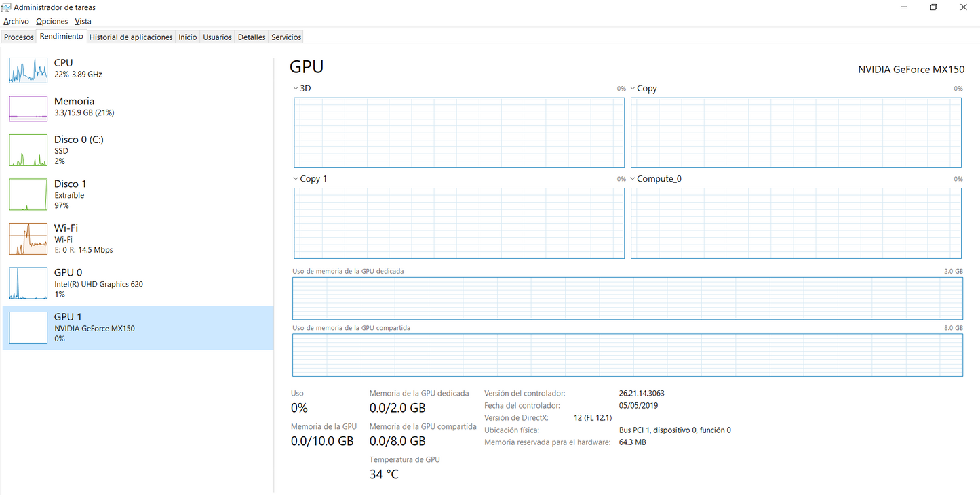980x498 pixels.
Task: Open the Wi-Fi network graph icon
Action: pyautogui.click(x=28, y=239)
